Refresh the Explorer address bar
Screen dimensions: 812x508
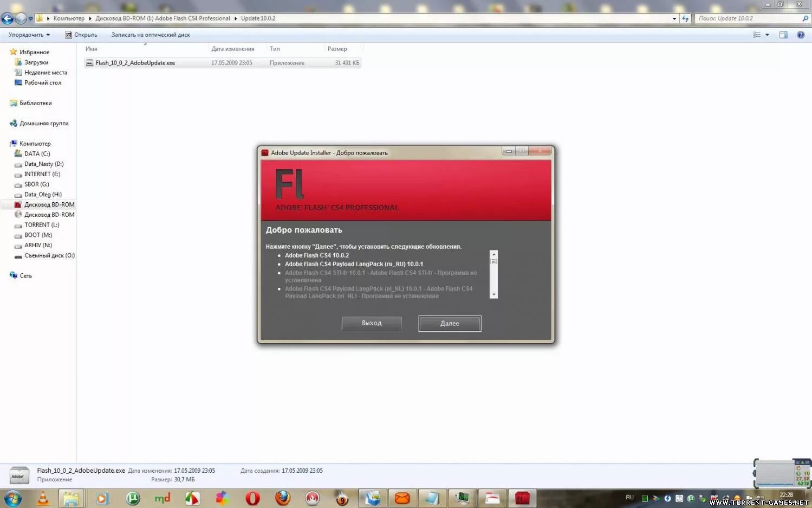coord(685,18)
